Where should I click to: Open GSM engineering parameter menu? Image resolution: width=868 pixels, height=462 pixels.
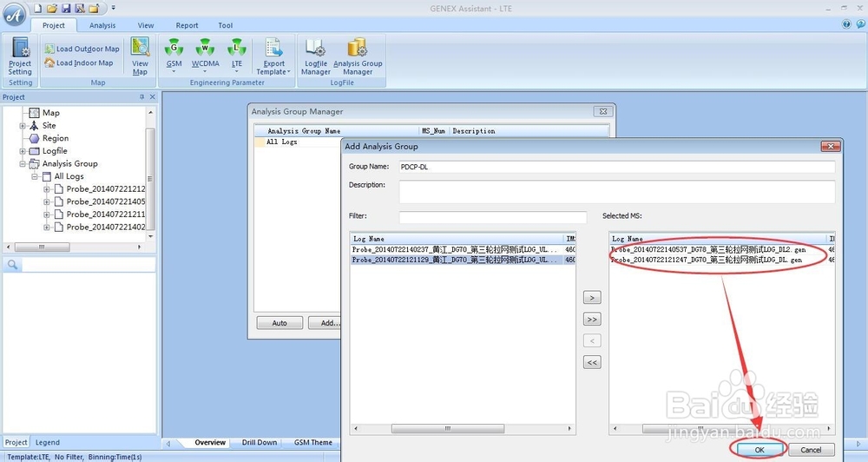[x=174, y=56]
